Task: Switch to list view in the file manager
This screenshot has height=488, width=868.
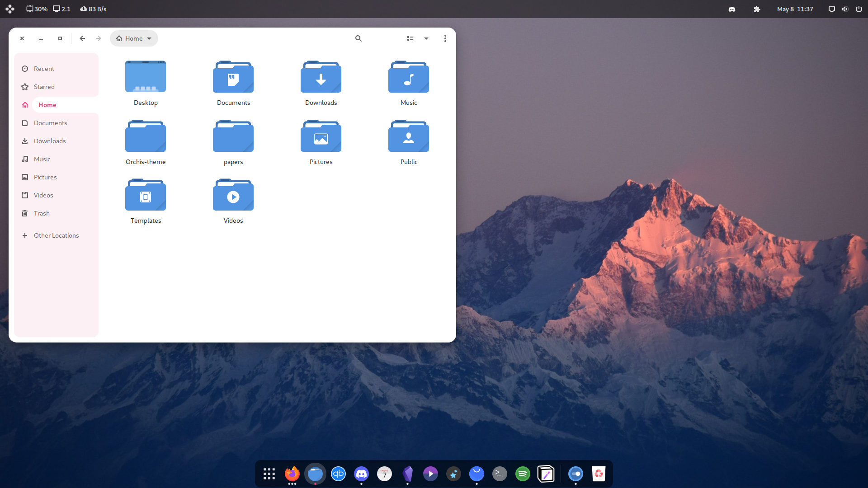Action: click(410, 38)
